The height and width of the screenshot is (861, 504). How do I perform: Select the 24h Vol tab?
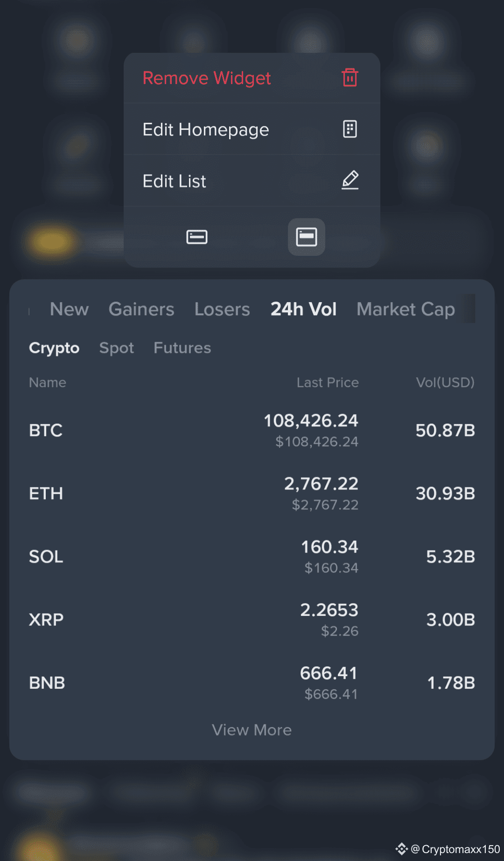click(x=303, y=309)
